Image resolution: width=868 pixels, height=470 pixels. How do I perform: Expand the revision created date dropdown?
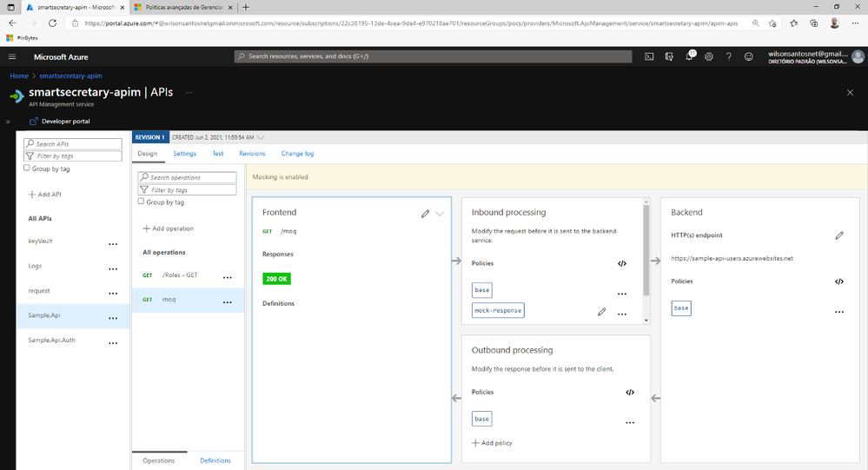click(261, 137)
